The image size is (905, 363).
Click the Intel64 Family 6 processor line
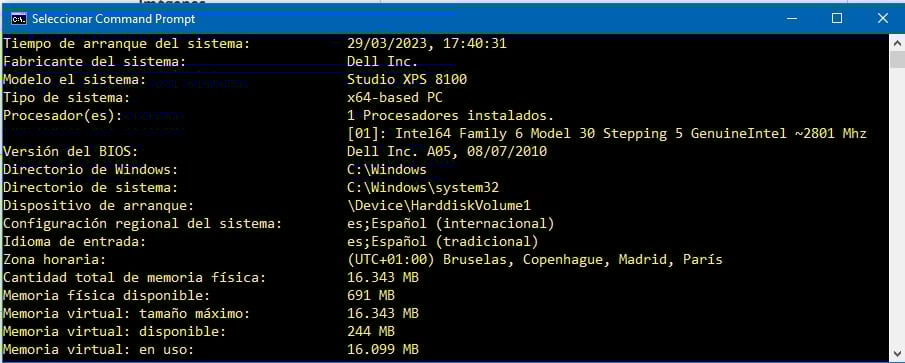pos(607,133)
